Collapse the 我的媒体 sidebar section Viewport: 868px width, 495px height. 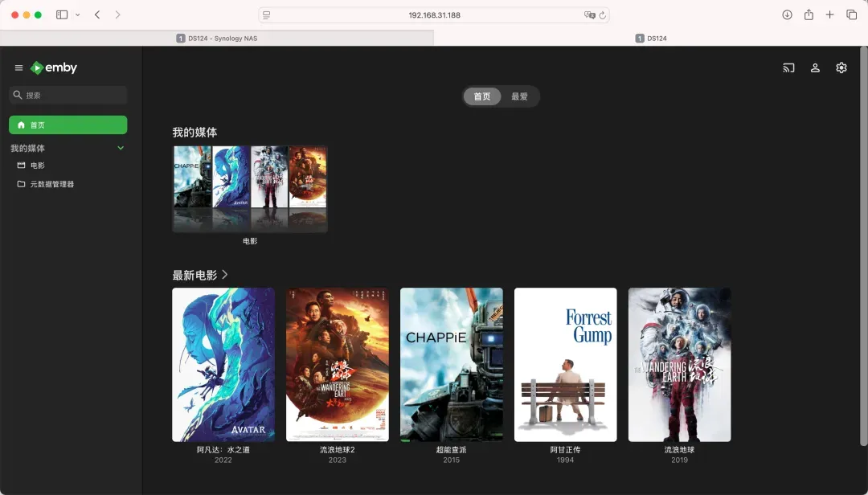pyautogui.click(x=121, y=148)
